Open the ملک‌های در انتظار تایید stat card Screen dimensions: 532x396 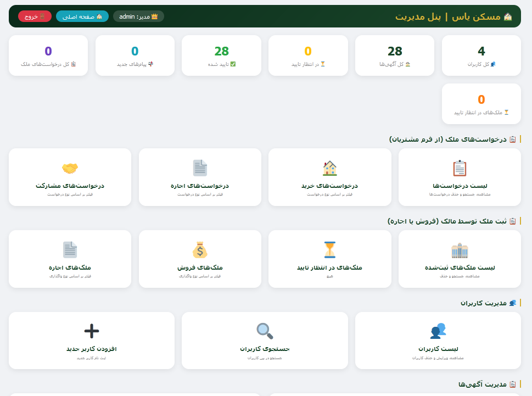pos(481,103)
